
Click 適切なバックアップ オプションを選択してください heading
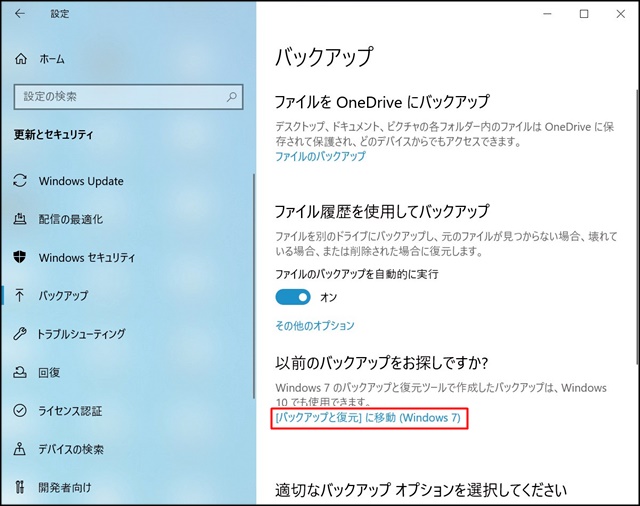(x=421, y=489)
